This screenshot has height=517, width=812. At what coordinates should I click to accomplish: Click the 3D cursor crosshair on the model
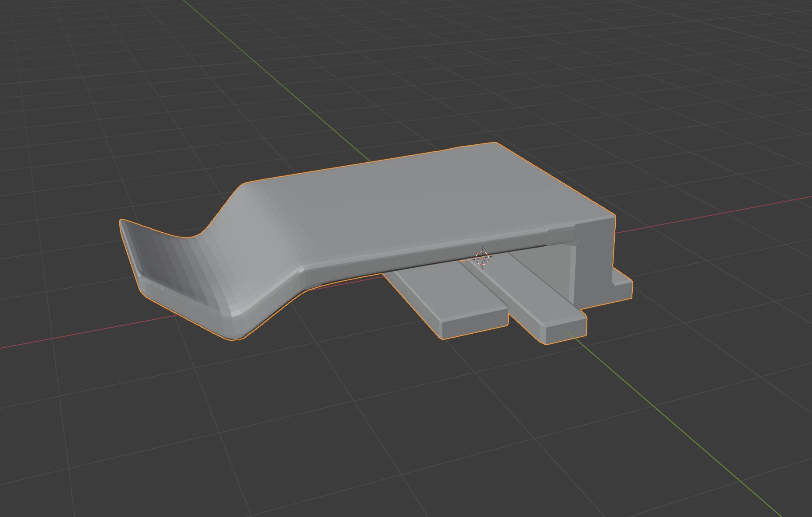482,258
